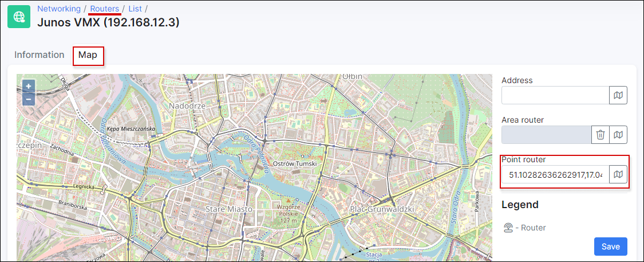The image size is (644, 262).
Task: Click map icon next to Point router
Action: [618, 174]
